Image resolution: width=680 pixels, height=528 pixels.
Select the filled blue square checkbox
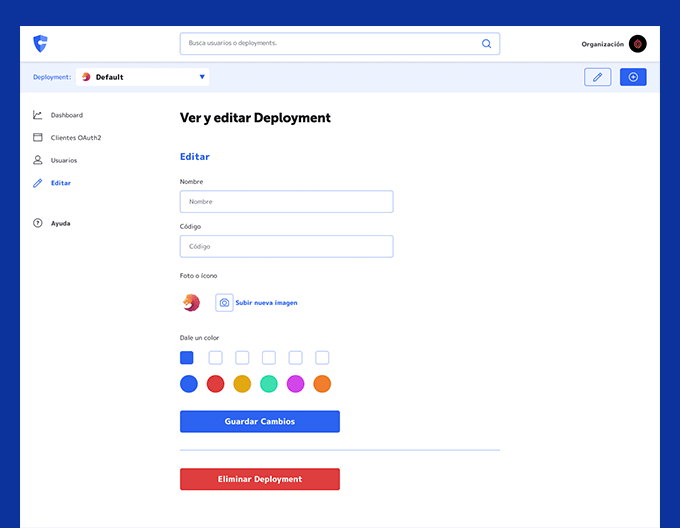point(187,358)
